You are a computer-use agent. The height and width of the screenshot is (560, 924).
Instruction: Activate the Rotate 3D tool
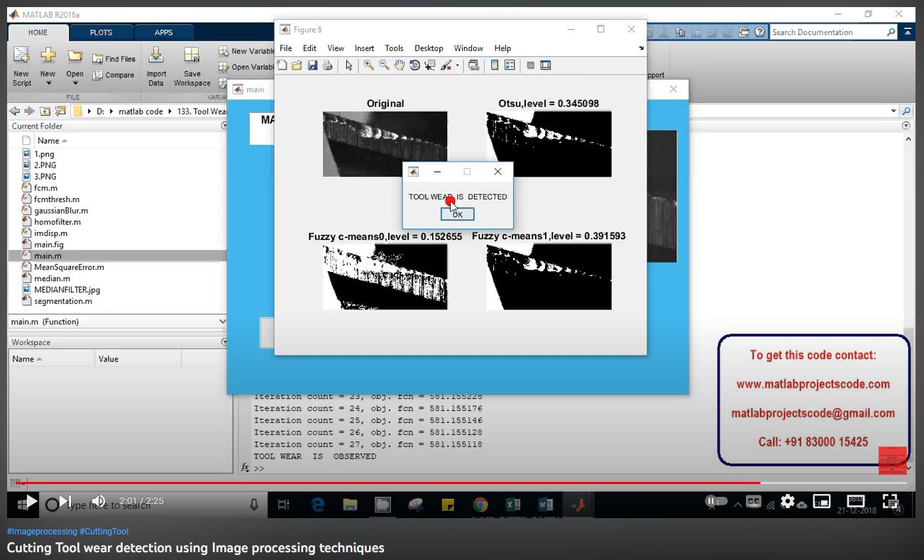415,65
